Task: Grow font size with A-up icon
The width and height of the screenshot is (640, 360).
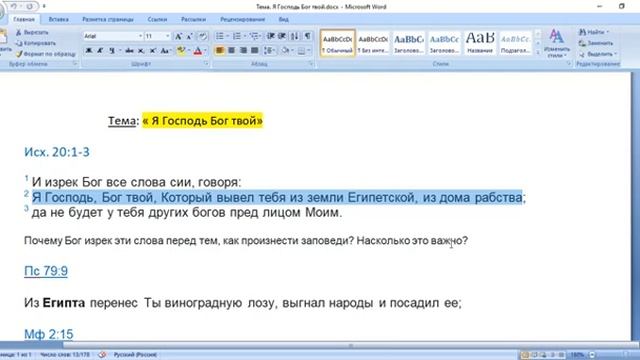Action: pyautogui.click(x=178, y=36)
